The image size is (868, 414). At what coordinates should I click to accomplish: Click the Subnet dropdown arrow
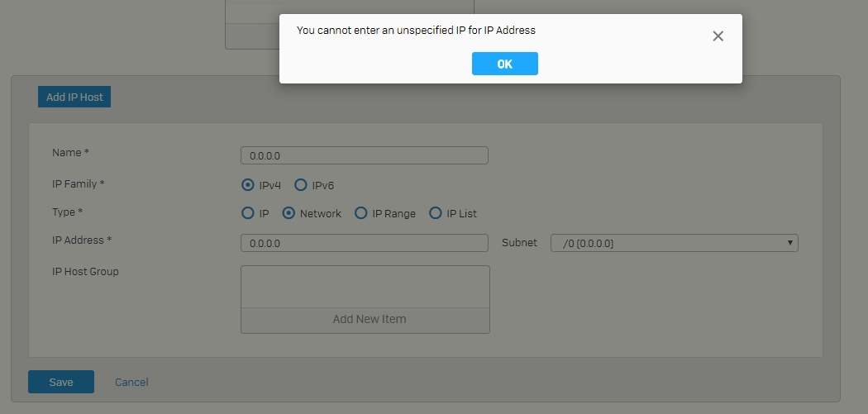[x=789, y=243]
